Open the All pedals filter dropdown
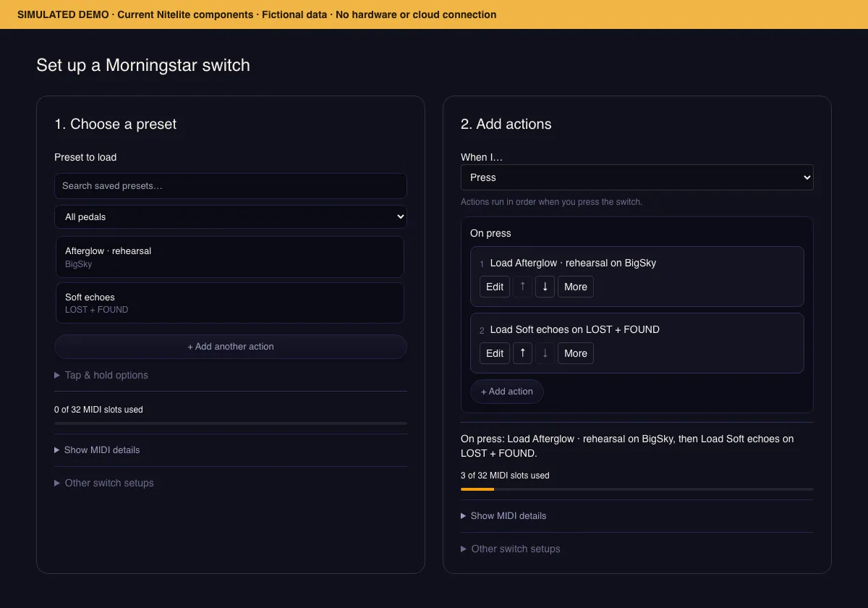 pos(231,216)
